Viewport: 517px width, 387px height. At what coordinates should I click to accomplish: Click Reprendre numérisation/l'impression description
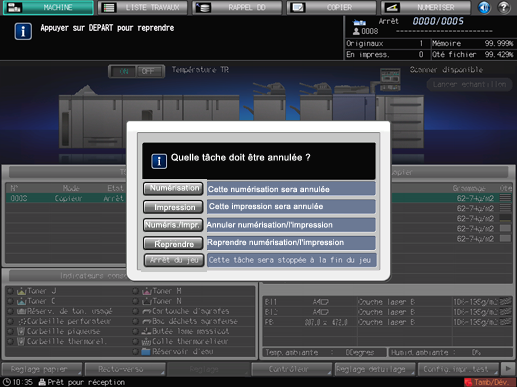coord(291,243)
